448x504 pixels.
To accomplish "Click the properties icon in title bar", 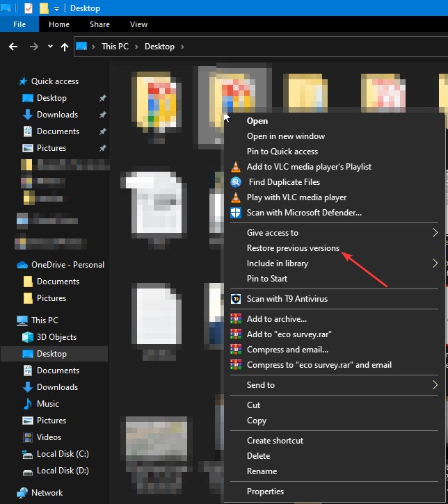I will (29, 8).
